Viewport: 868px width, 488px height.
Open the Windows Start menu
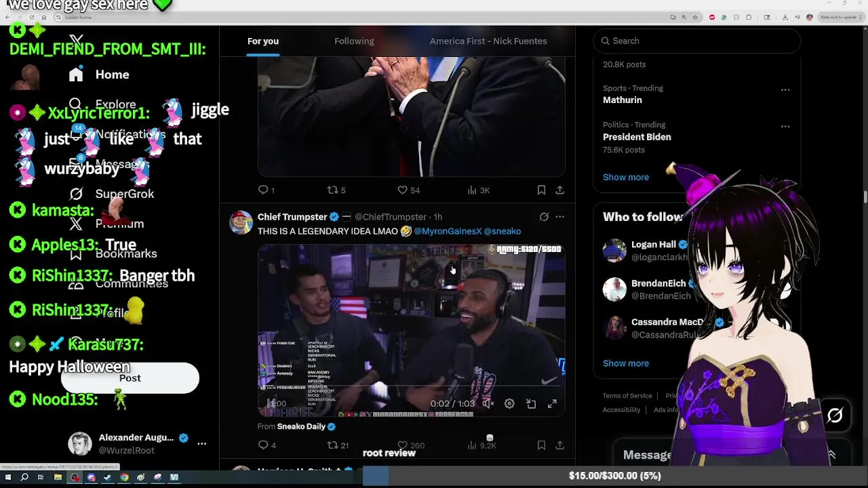pyautogui.click(x=8, y=477)
